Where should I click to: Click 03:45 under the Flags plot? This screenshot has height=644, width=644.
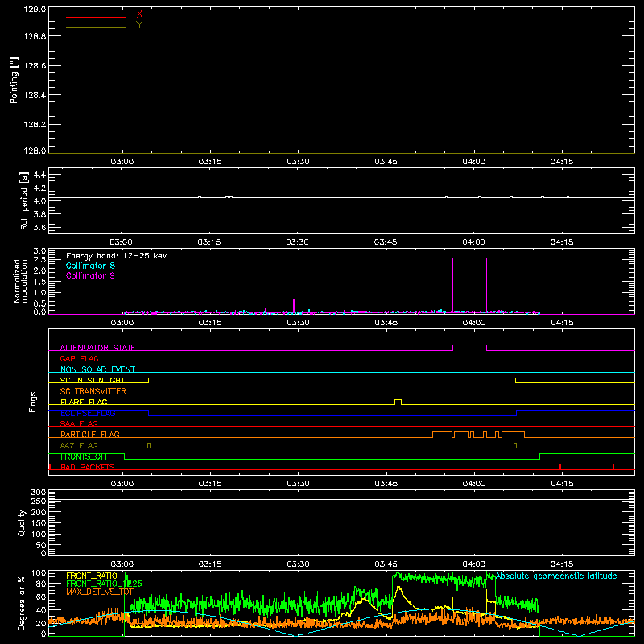386,484
